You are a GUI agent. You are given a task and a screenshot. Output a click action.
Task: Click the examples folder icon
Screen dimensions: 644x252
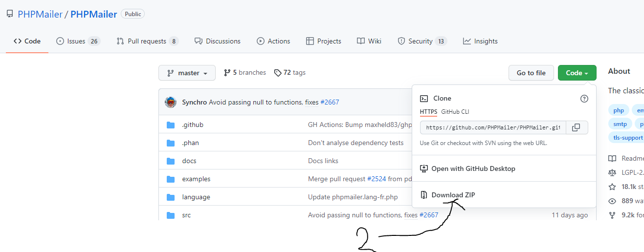[x=171, y=179]
